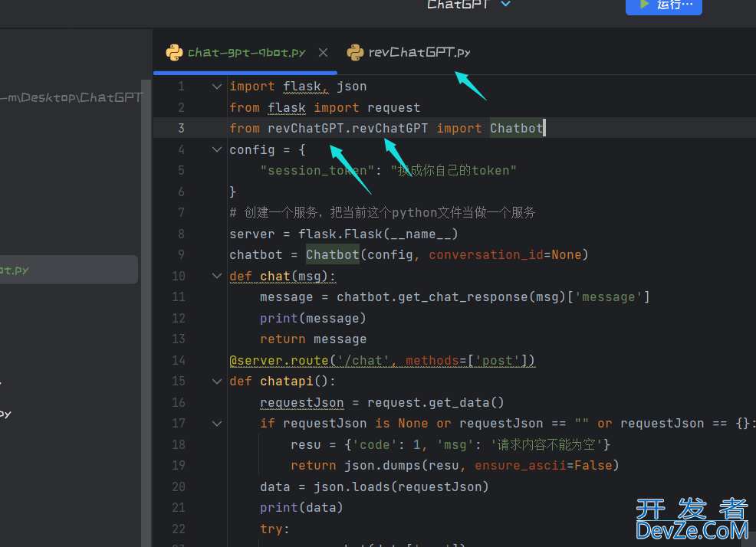Select the highlighted .py file in project tree
The image size is (756, 547).
69,270
